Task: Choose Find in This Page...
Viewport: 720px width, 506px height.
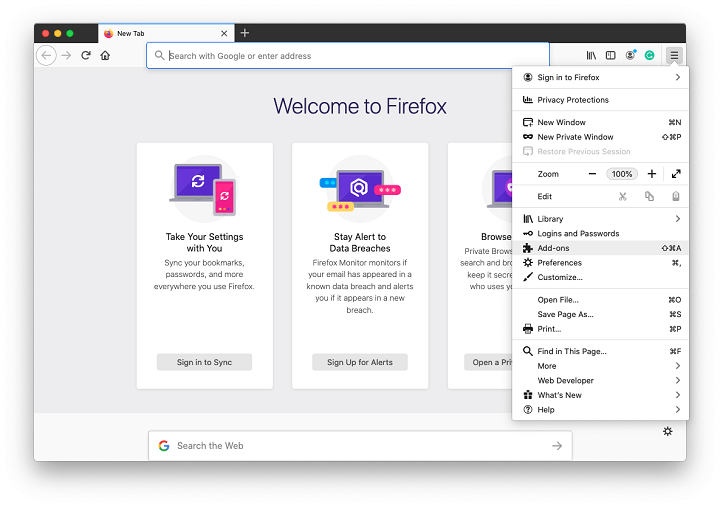Action: tap(600, 351)
